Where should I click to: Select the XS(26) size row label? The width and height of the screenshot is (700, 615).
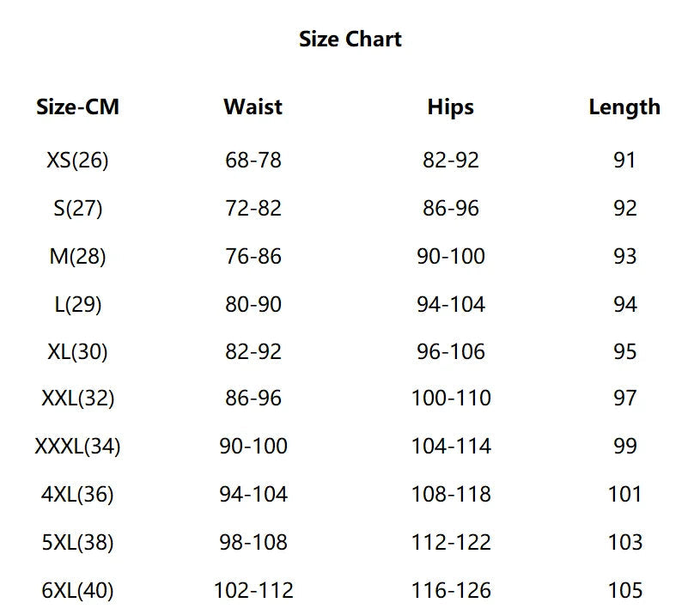(77, 160)
